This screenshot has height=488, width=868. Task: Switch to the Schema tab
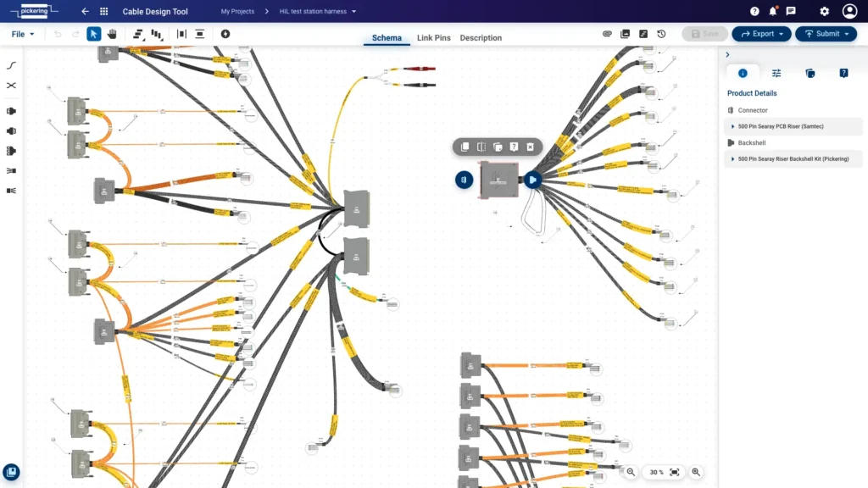(x=387, y=37)
